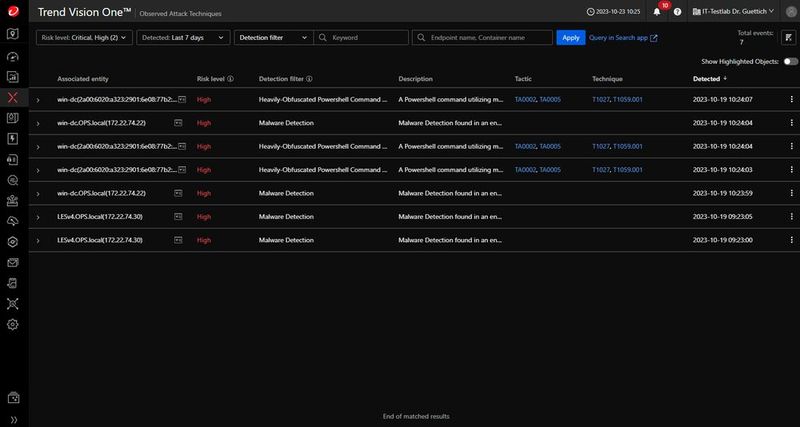Open the settings gear icon in sidebar
Viewport: 800px width, 427px height.
pos(13,324)
